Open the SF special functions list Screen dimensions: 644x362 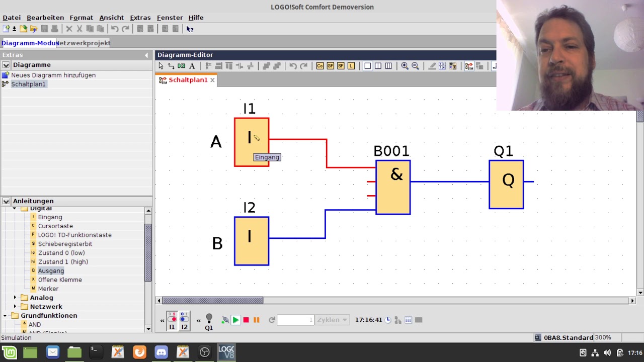pyautogui.click(x=341, y=66)
